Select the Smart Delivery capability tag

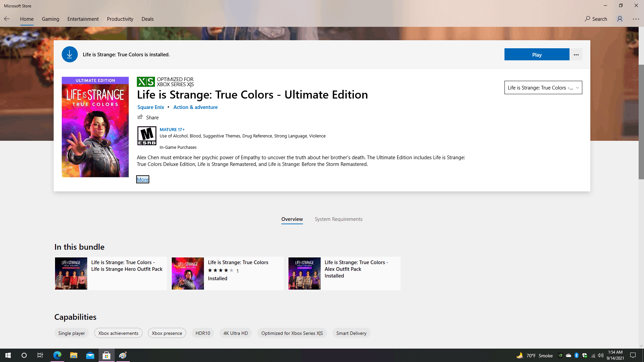coord(352,333)
